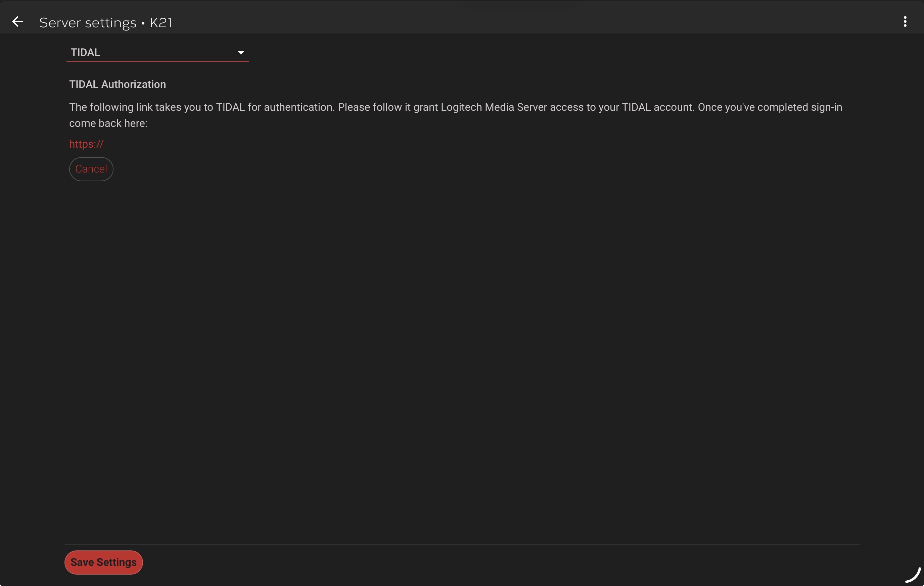The height and width of the screenshot is (586, 924).
Task: Click the Save Settings button
Action: pyautogui.click(x=103, y=562)
